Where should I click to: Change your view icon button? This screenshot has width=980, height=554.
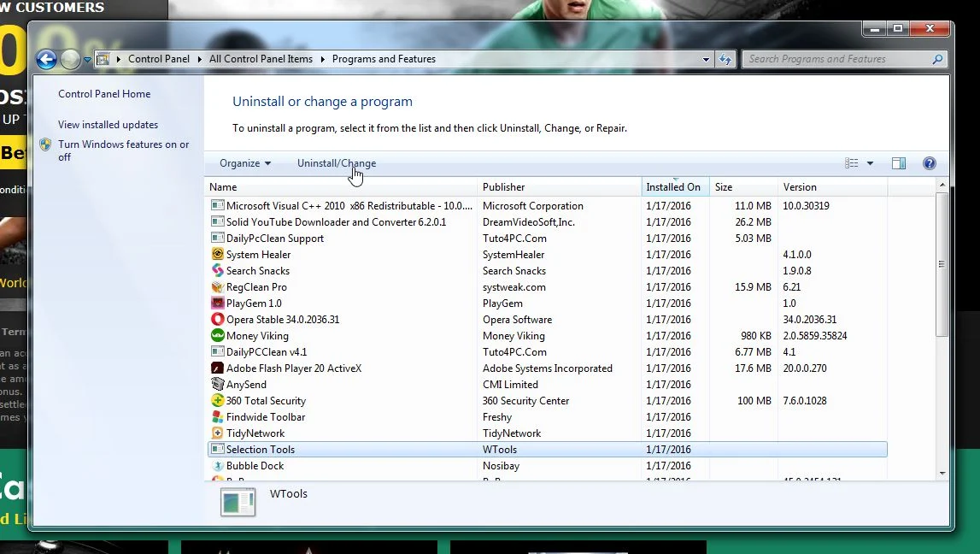coord(851,163)
